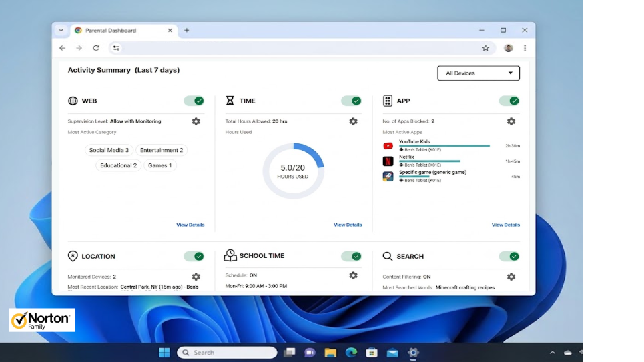Close the Parental Dashboard tab
The image size is (644, 362).
pos(170,31)
